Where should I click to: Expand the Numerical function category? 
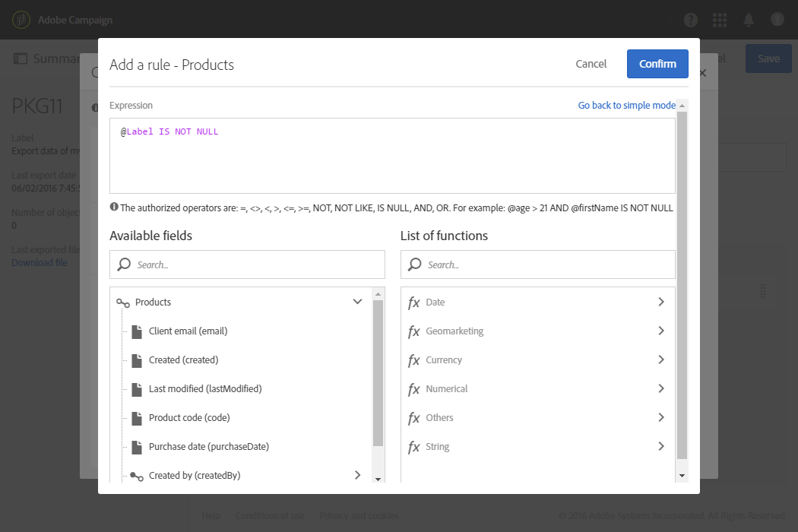(660, 388)
